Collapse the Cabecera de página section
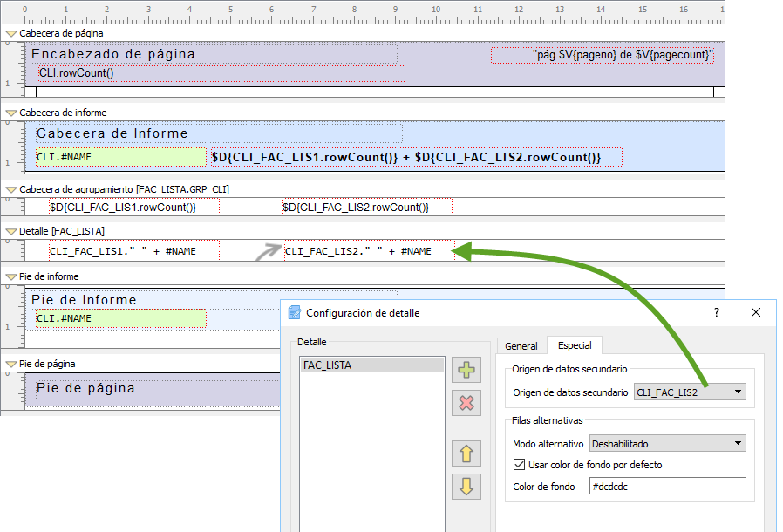The image size is (783, 532). coord(10,33)
